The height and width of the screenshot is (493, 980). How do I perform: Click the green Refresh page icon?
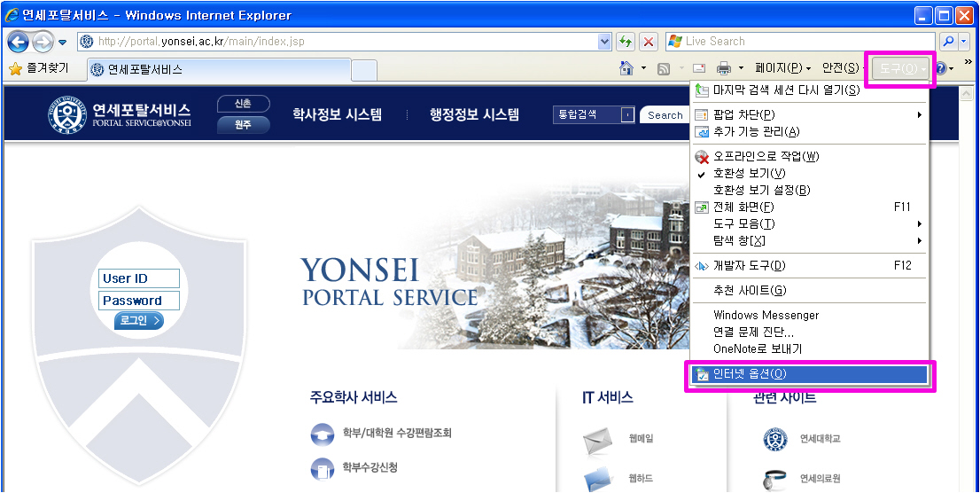[626, 42]
